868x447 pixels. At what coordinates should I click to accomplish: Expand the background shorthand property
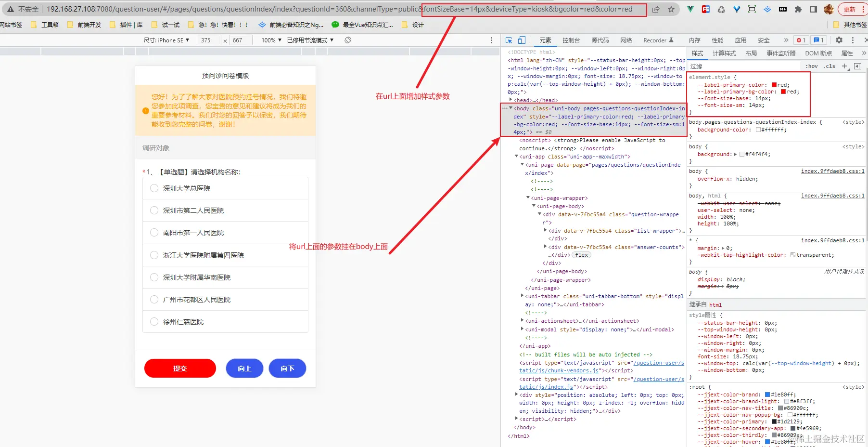[736, 154]
